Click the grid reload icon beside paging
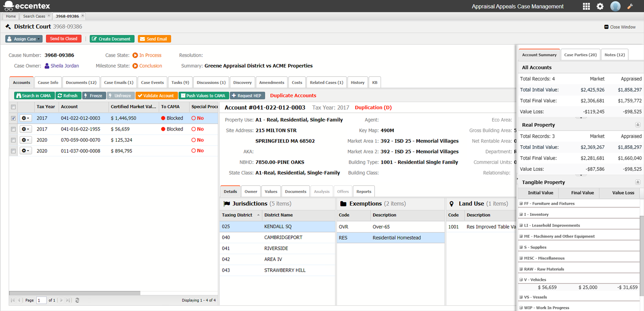The image size is (644, 311). (77, 300)
